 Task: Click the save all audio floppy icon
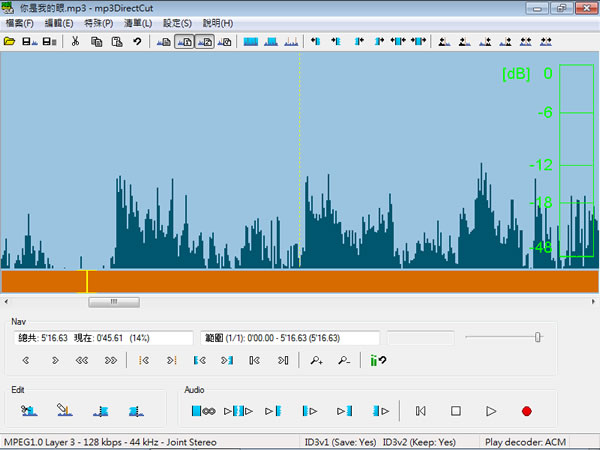29,41
